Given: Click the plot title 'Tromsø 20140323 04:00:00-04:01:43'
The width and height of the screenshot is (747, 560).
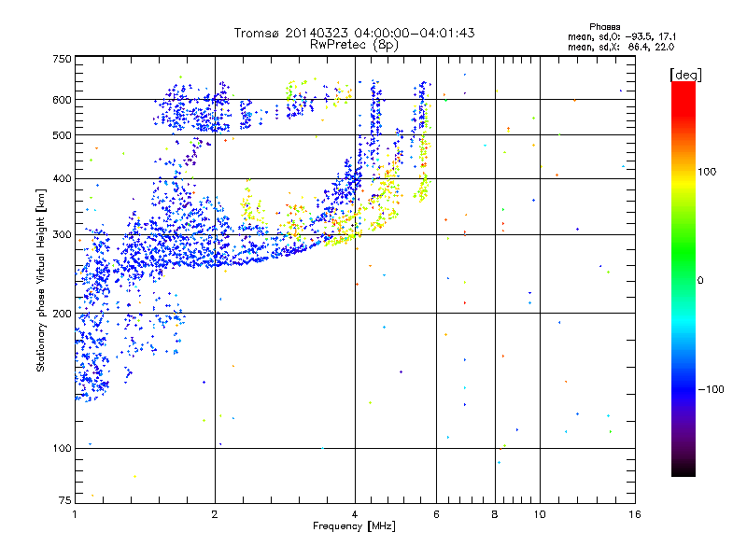Looking at the screenshot, I should (354, 33).
